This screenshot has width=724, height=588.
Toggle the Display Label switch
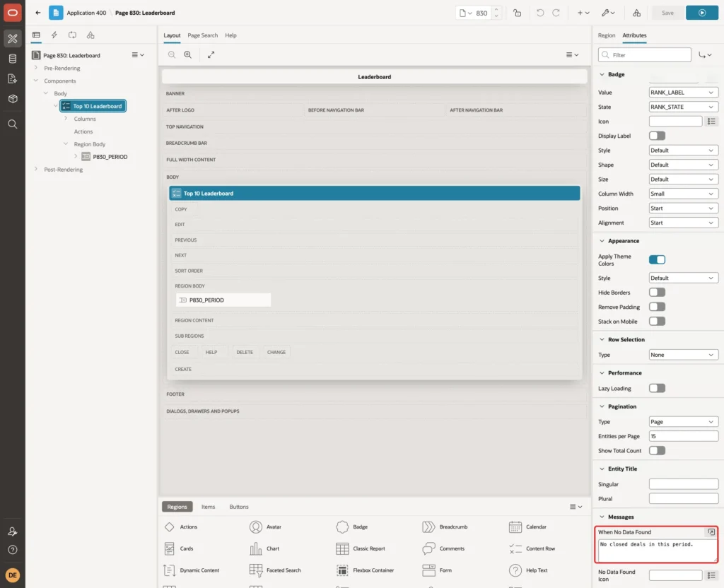[x=657, y=136]
